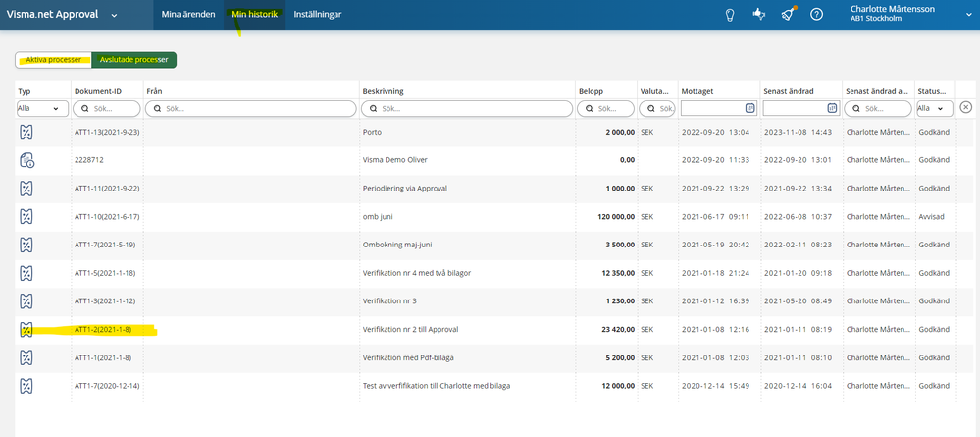Open the notifications bell icon
The image size is (980, 437).
(x=787, y=15)
